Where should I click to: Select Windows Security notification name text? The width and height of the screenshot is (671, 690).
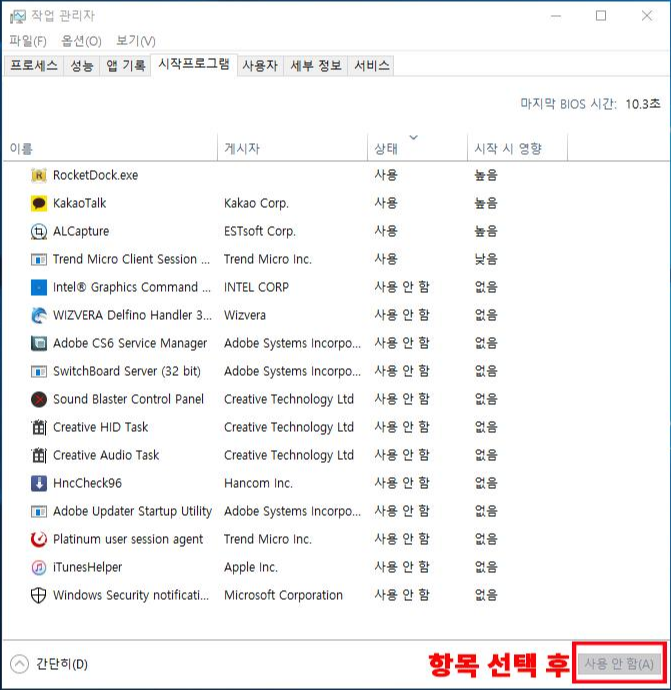tap(131, 595)
